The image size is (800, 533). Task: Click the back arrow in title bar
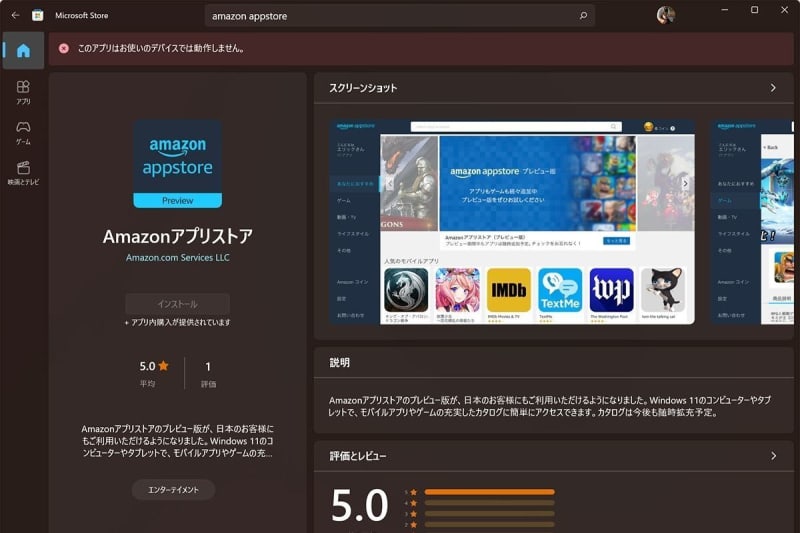click(15, 15)
